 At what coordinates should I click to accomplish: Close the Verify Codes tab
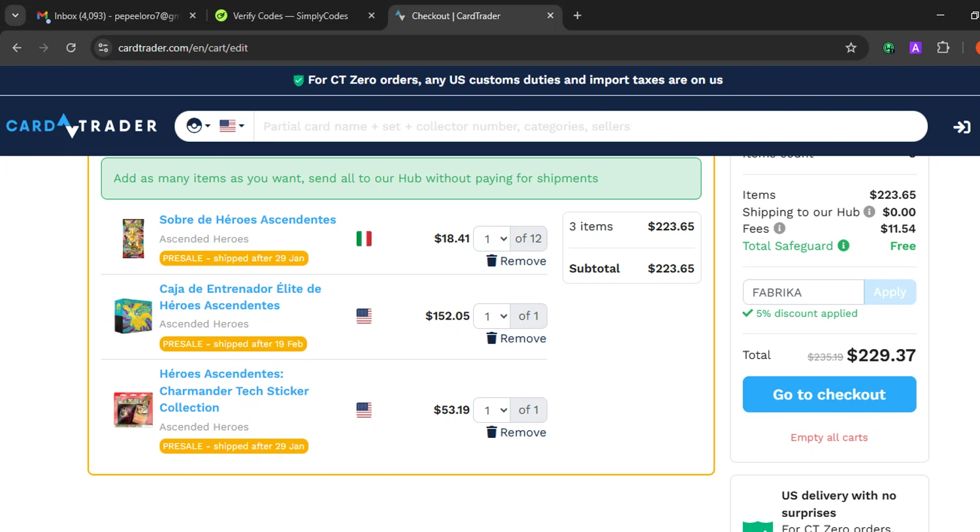point(372,16)
